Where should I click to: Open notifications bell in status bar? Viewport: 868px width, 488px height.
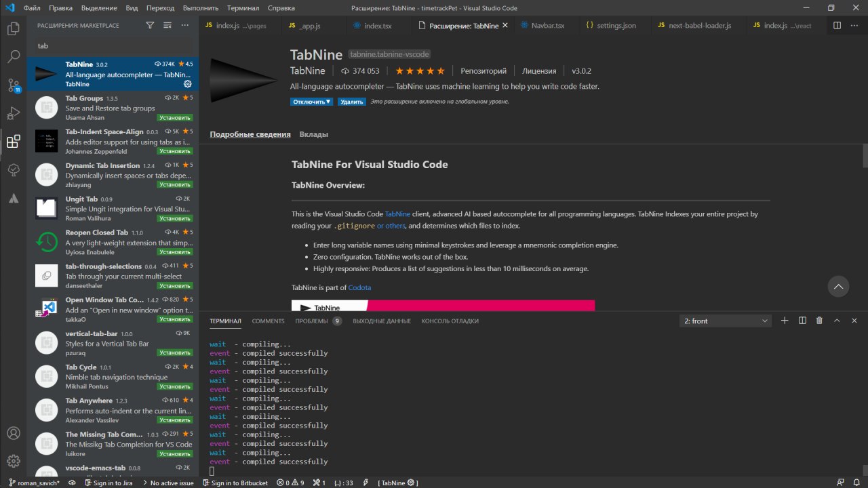click(858, 483)
